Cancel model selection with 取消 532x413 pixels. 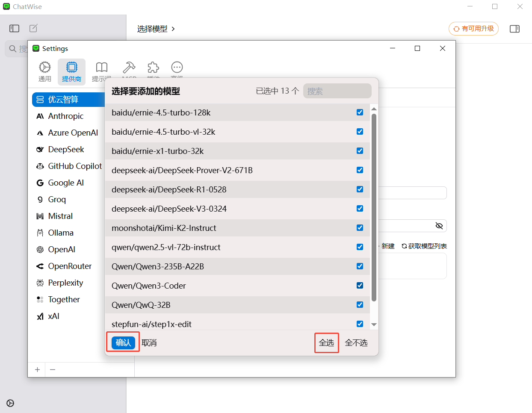[x=149, y=343]
